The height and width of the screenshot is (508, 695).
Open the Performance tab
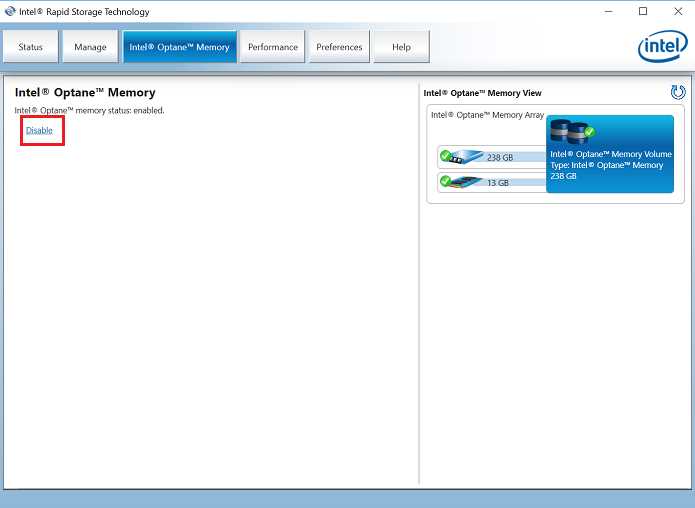coord(273,47)
